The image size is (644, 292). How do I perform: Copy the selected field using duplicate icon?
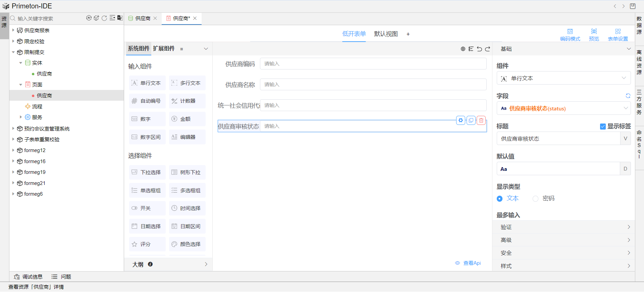coord(471,120)
